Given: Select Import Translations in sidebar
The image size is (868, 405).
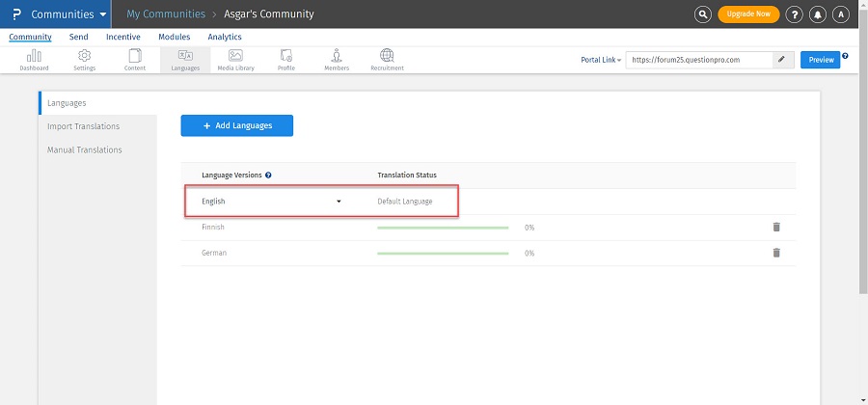Looking at the screenshot, I should (x=84, y=126).
